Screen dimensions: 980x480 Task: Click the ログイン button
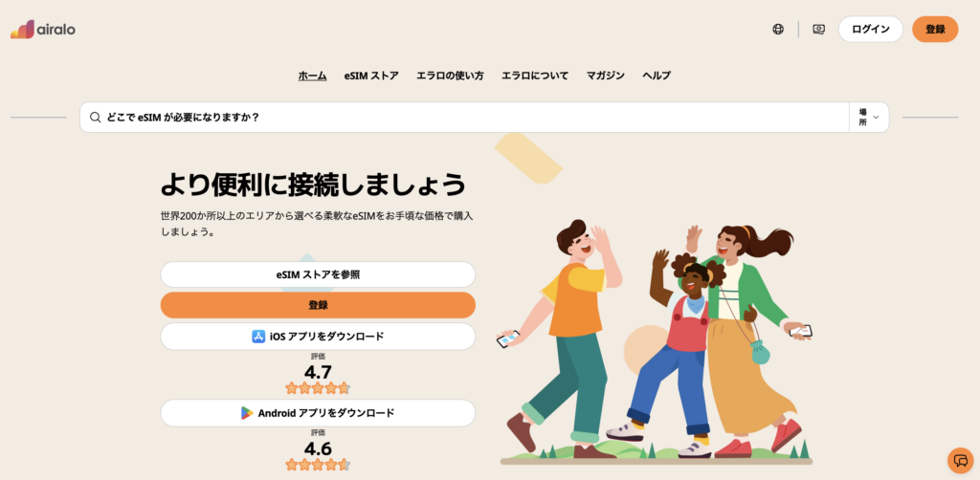pyautogui.click(x=870, y=30)
